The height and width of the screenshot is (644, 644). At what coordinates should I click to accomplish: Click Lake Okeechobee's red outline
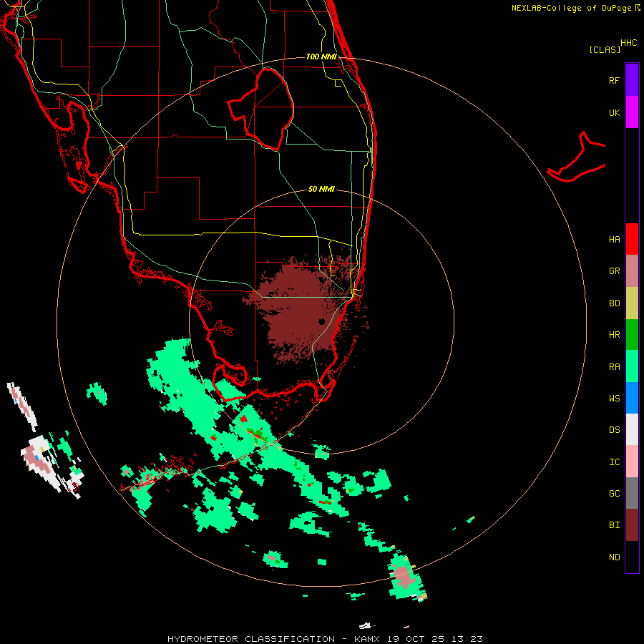click(x=260, y=109)
